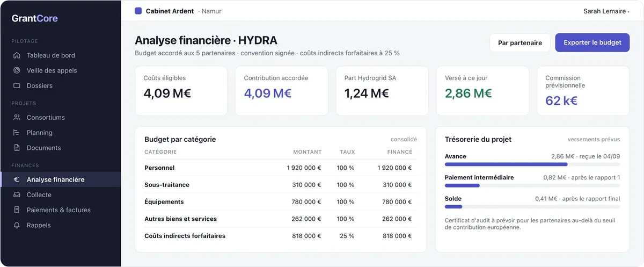
Task: Open the Documents section
Action: click(x=61, y=148)
